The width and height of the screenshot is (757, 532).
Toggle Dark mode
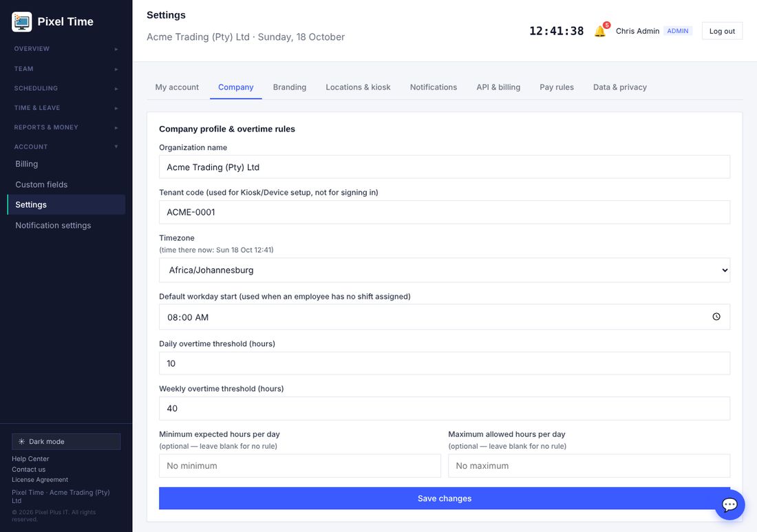point(66,441)
